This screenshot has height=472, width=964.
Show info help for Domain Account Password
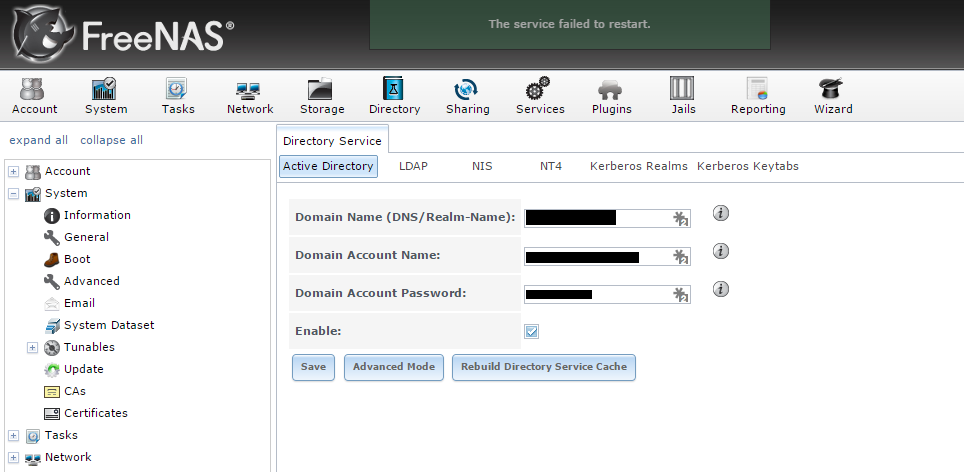point(721,289)
